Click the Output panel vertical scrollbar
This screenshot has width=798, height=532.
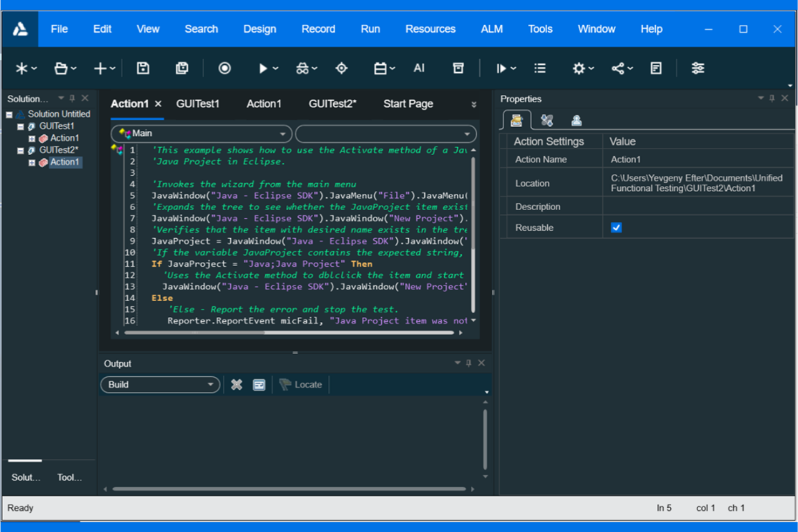(485, 440)
